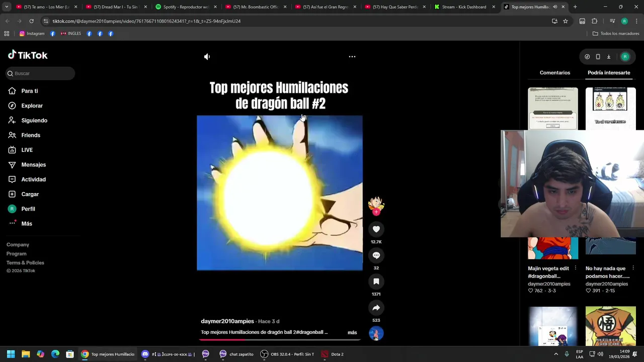The image size is (644, 362).
Task: Open options for 'Majin vegeta edit' video
Action: (575, 268)
